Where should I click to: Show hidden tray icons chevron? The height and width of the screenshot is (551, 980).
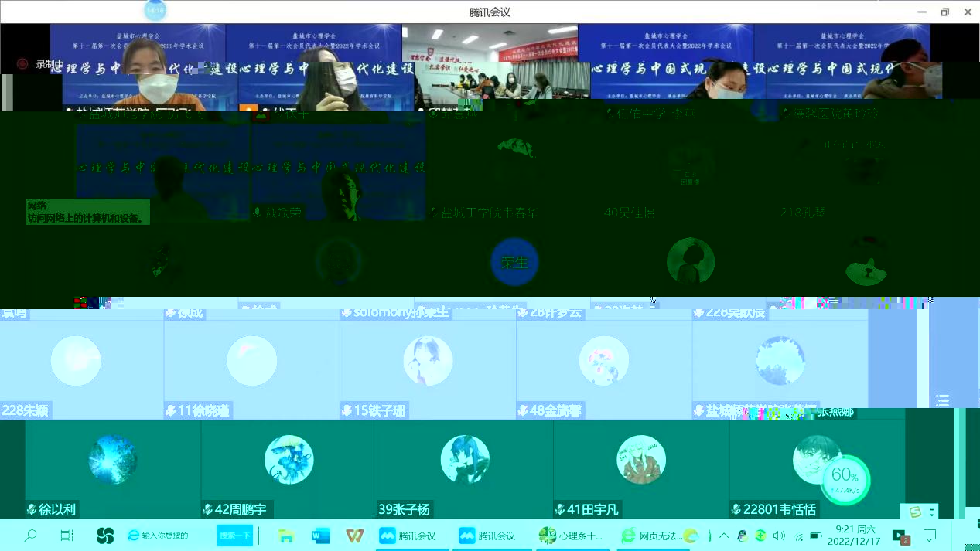tap(724, 536)
